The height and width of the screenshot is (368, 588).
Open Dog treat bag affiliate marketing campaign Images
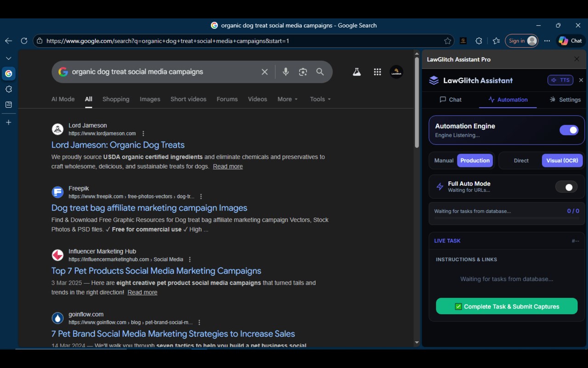(x=149, y=208)
